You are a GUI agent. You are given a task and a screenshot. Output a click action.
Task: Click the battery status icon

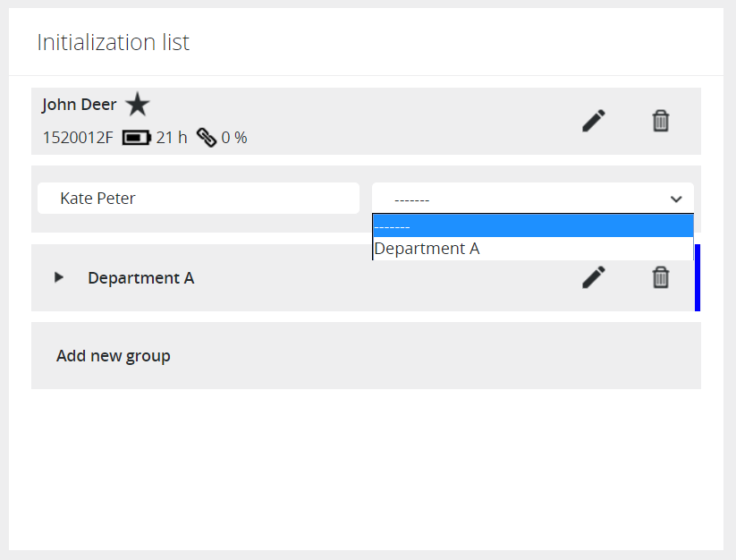pyautogui.click(x=136, y=138)
